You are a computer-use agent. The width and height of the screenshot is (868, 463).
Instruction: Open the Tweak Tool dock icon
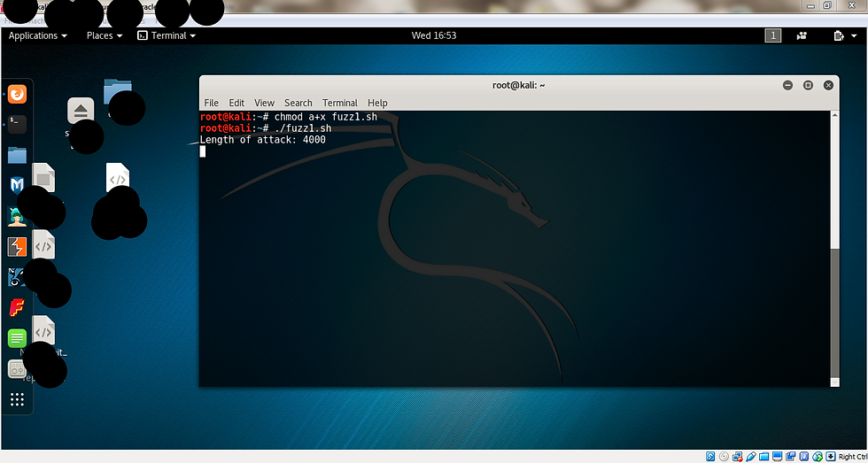16,368
